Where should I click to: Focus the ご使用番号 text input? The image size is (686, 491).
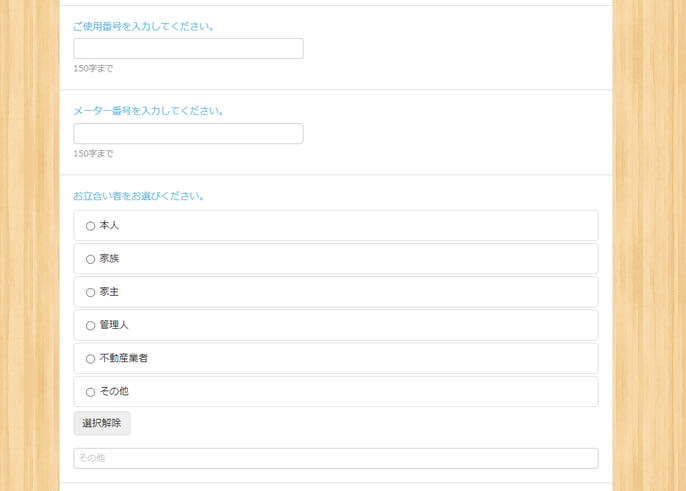click(188, 49)
